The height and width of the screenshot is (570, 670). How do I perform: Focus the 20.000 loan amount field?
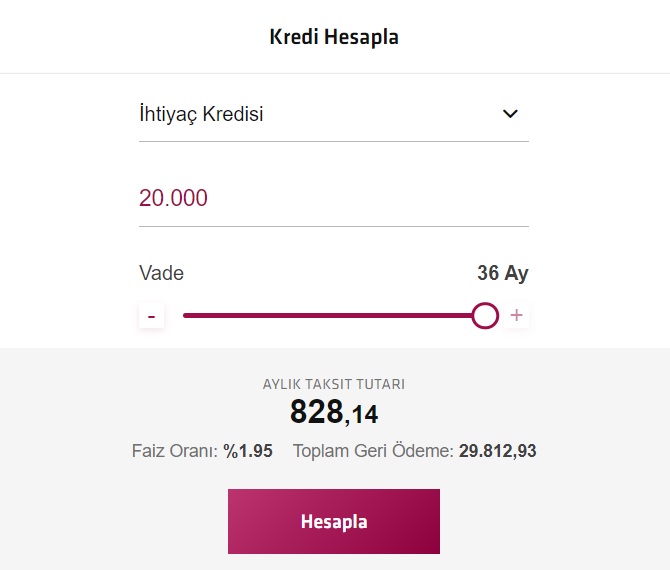[334, 198]
